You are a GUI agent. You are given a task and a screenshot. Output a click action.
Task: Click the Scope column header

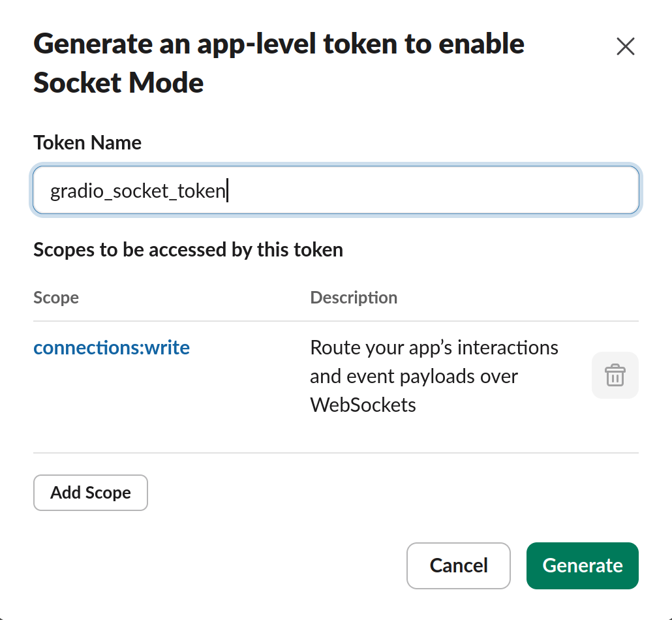coord(56,298)
